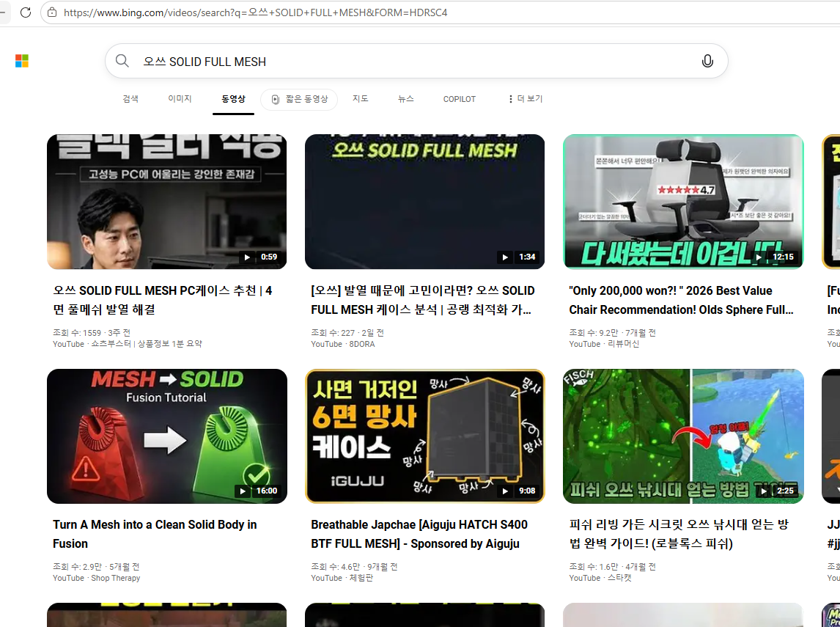Click channel text YouTube · 8DORA

point(343,344)
